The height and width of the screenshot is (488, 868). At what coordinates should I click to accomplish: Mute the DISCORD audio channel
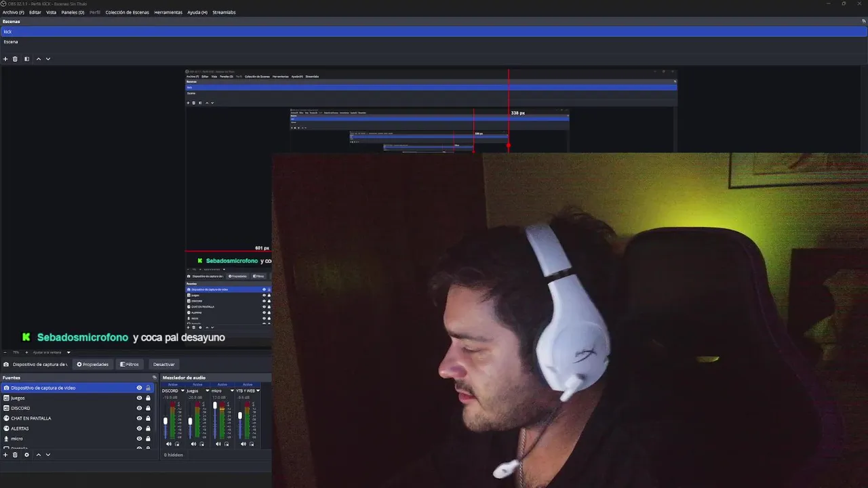tap(169, 444)
